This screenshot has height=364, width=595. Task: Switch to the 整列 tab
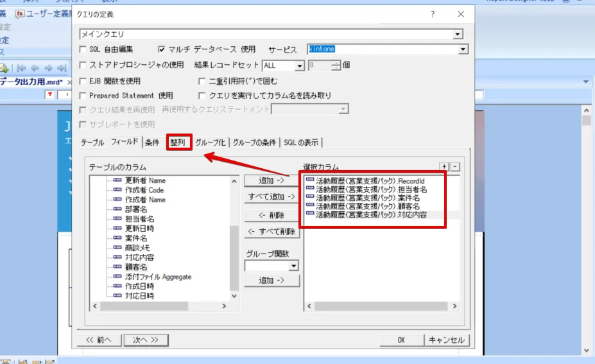pyautogui.click(x=179, y=143)
